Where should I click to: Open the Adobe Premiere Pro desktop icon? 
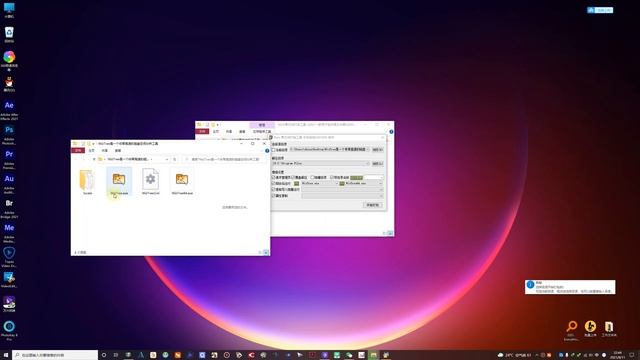pyautogui.click(x=9, y=159)
